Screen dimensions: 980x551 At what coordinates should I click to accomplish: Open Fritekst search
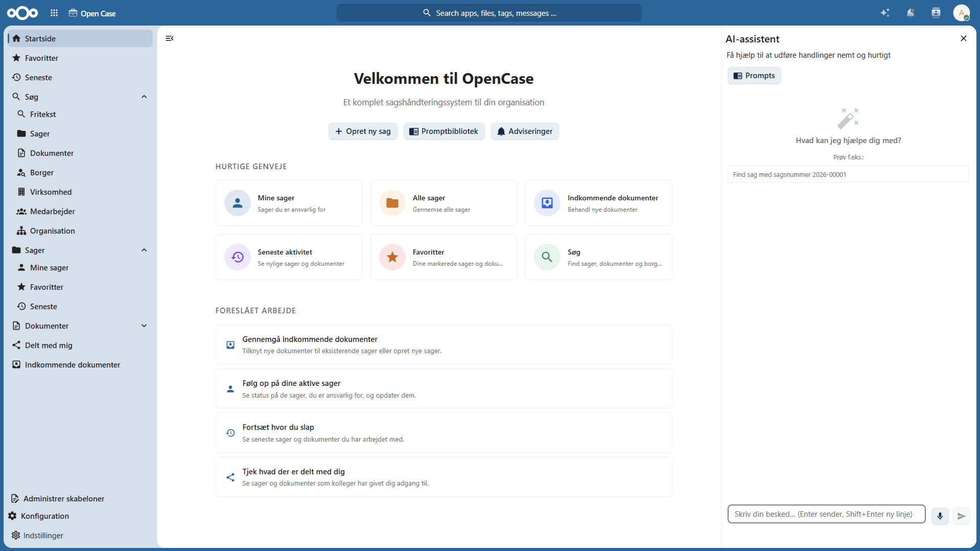[x=83, y=114]
